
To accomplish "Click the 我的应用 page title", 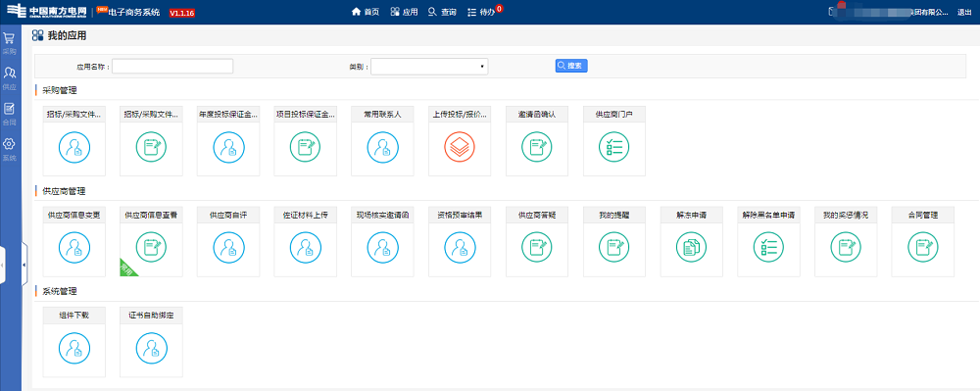I will (x=67, y=35).
